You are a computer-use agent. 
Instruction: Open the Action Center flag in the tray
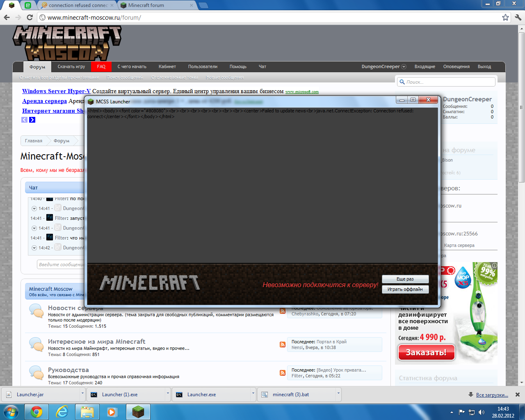(x=462, y=412)
